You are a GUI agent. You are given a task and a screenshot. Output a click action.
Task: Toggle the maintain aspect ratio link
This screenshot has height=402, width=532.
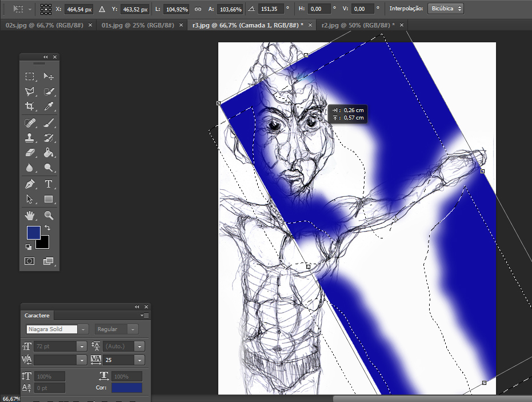point(198,9)
